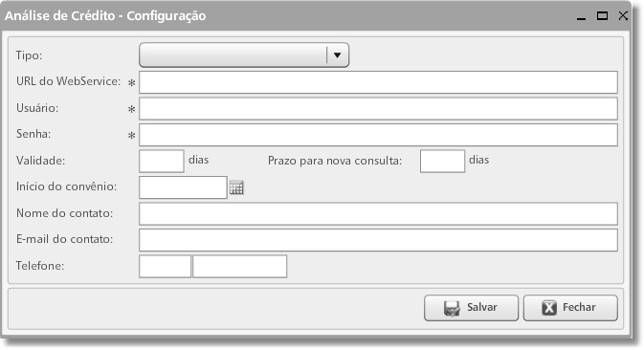
Task: Click the floppy disk icon on Salvar
Action: [452, 308]
